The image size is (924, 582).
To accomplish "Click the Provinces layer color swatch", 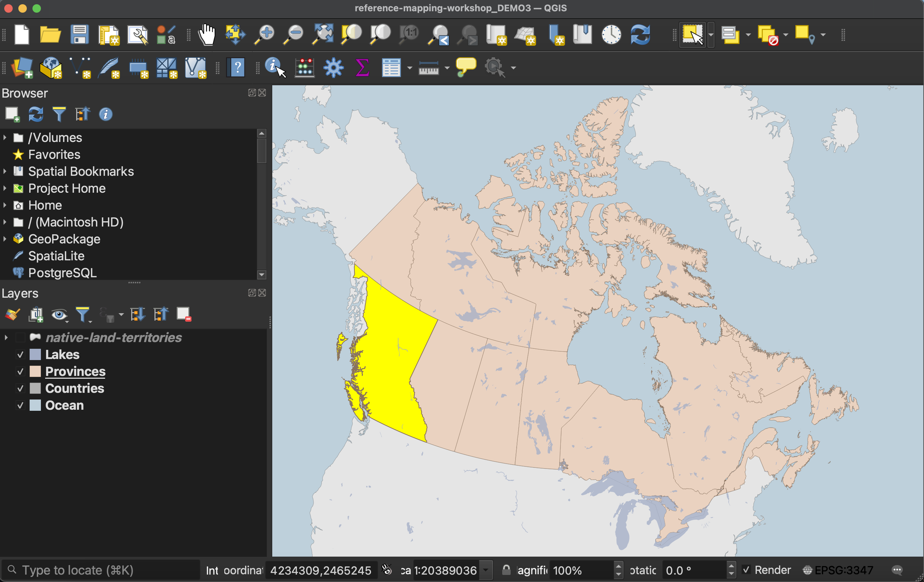I will 35,372.
